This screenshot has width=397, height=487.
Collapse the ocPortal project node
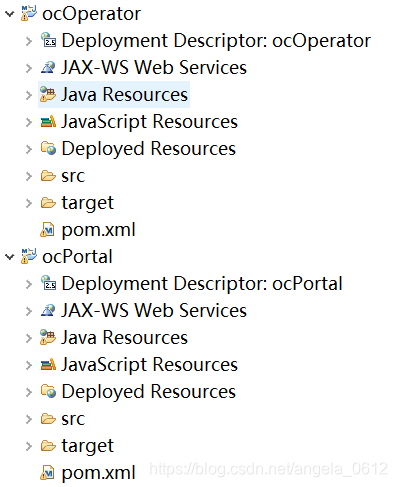[x=10, y=257]
